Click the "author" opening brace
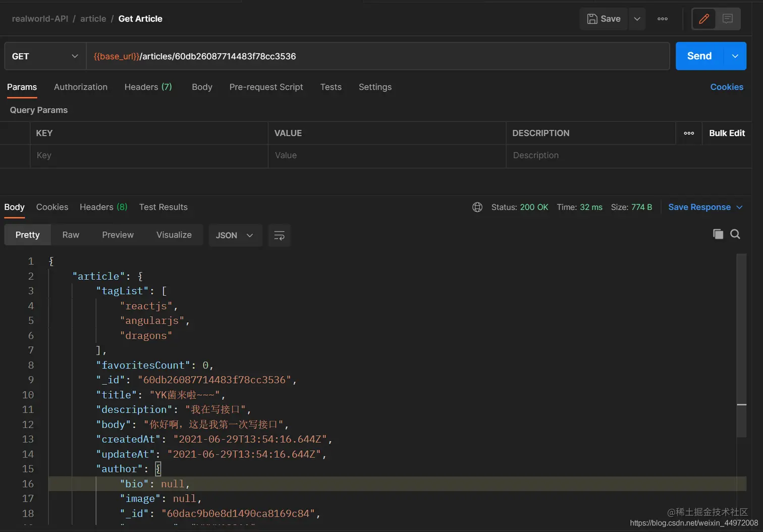 (158, 469)
